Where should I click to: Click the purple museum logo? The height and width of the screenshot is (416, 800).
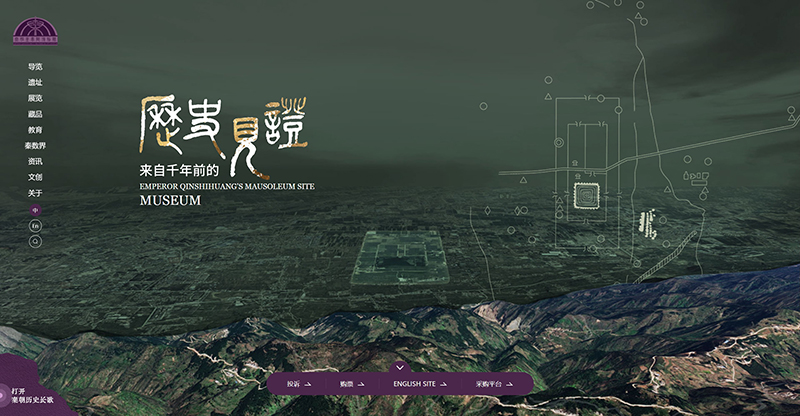pyautogui.click(x=35, y=32)
